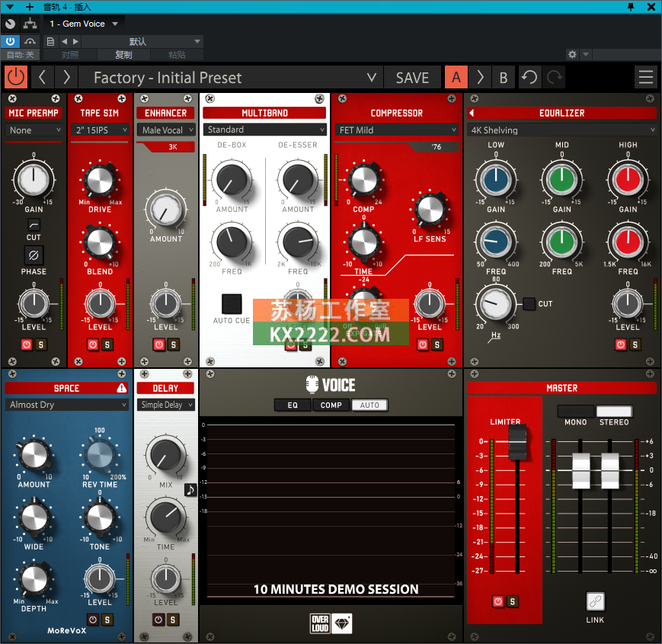The image size is (662, 644).
Task: Click the Equalizer LOW GAIN knob
Action: [x=496, y=179]
